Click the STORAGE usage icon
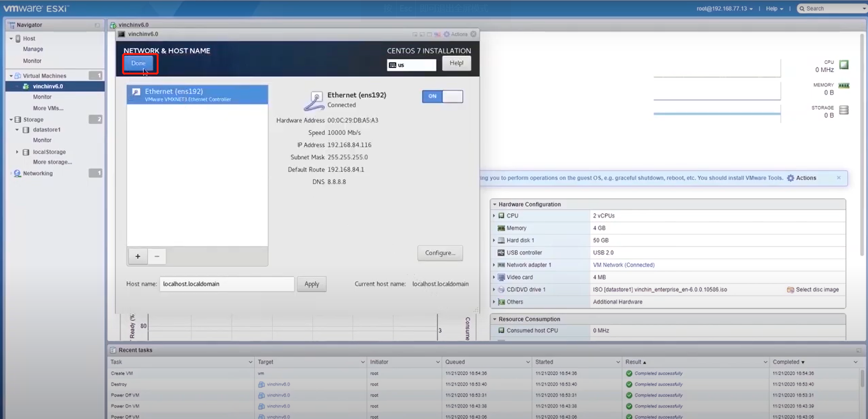 tap(844, 110)
